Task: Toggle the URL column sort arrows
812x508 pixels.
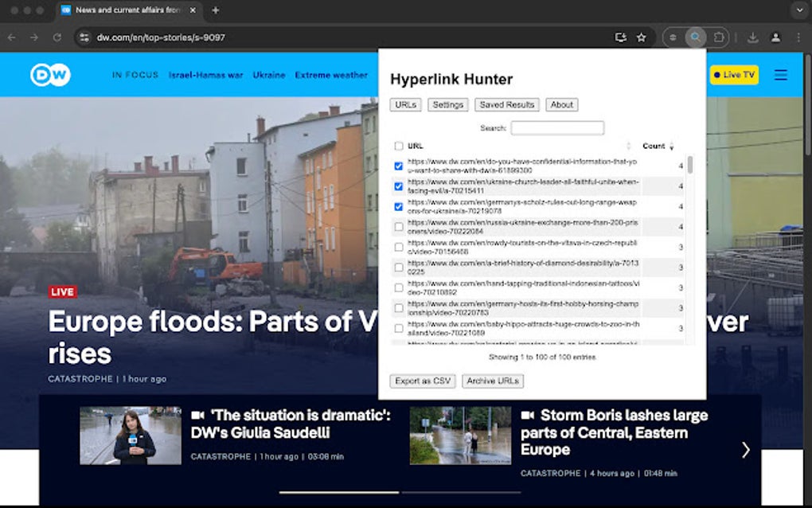Action: click(x=628, y=147)
